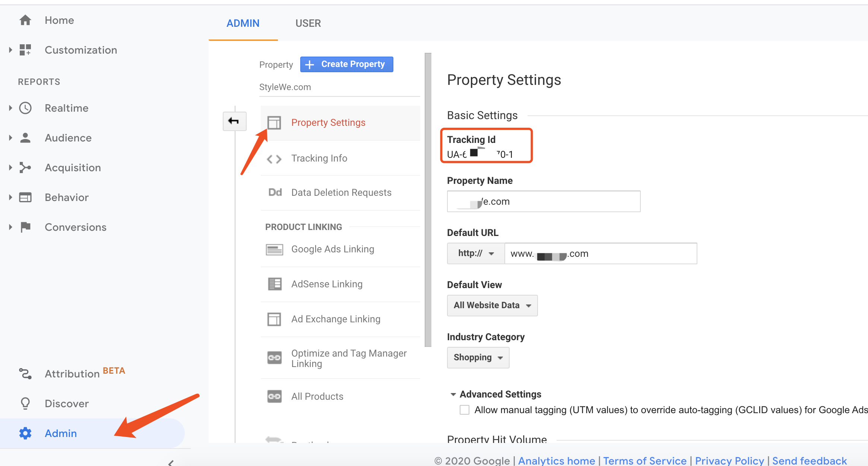The image size is (868, 466).
Task: Open the Tracking Info link
Action: coord(319,158)
